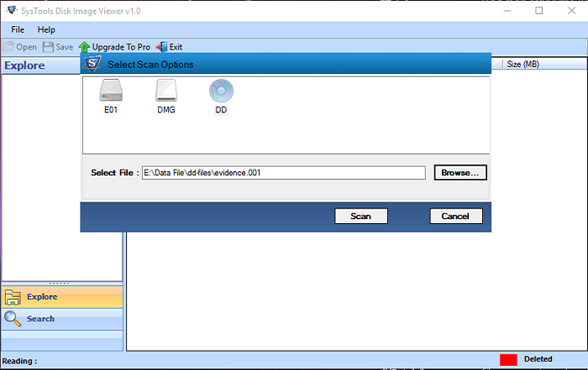
Task: Click the Save toolbar button
Action: click(x=58, y=47)
